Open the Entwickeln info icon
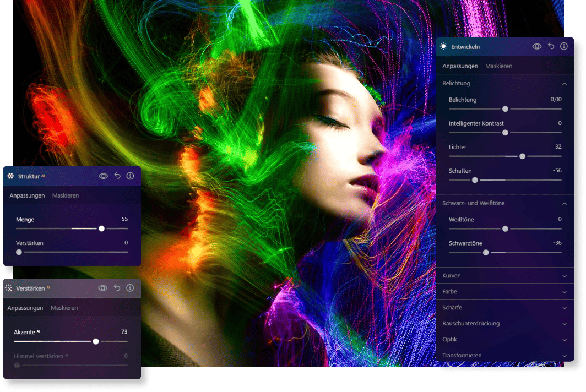This screenshot has height=392, width=586. pos(564,47)
